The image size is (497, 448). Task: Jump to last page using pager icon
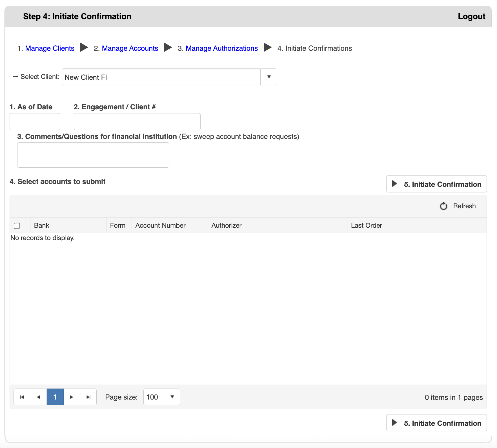coord(88,397)
